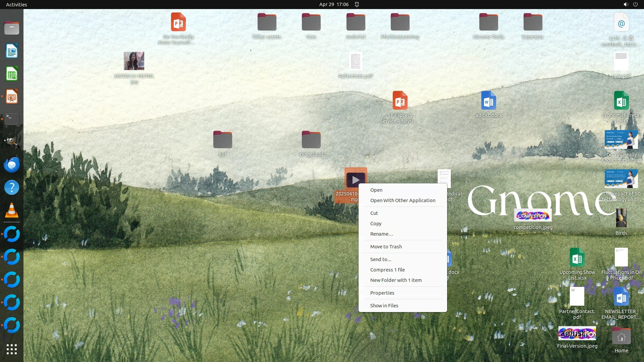The width and height of the screenshot is (644, 362).
Task: Launch LibreOffice Calc from the dock
Action: 12,74
